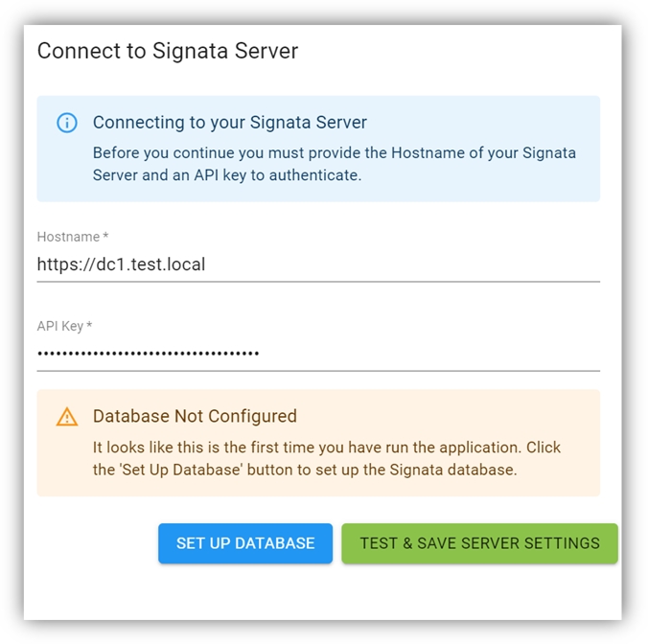Click the 'Database Not Configured' heading
This screenshot has height=644, width=648.
tap(195, 417)
